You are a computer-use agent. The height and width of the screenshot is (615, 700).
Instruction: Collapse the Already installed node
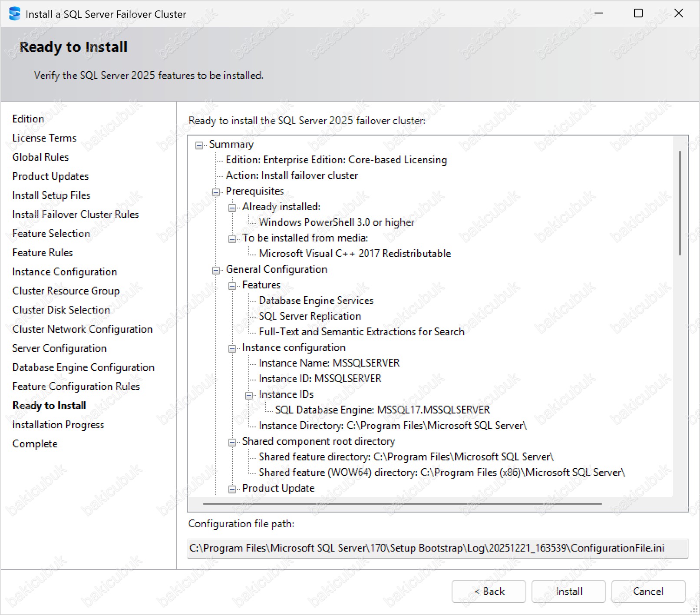232,208
